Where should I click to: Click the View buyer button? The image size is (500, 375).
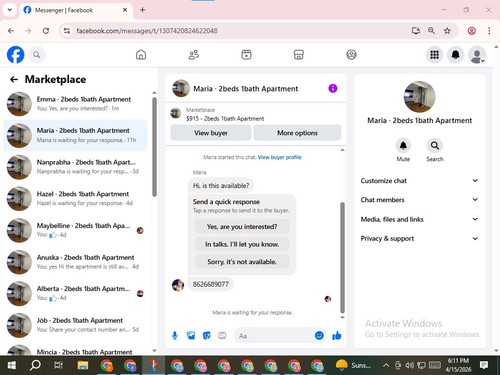211,133
